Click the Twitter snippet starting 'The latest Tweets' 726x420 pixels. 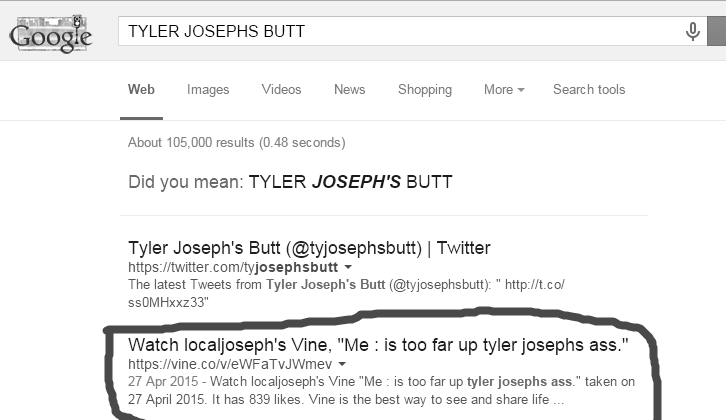point(346,294)
